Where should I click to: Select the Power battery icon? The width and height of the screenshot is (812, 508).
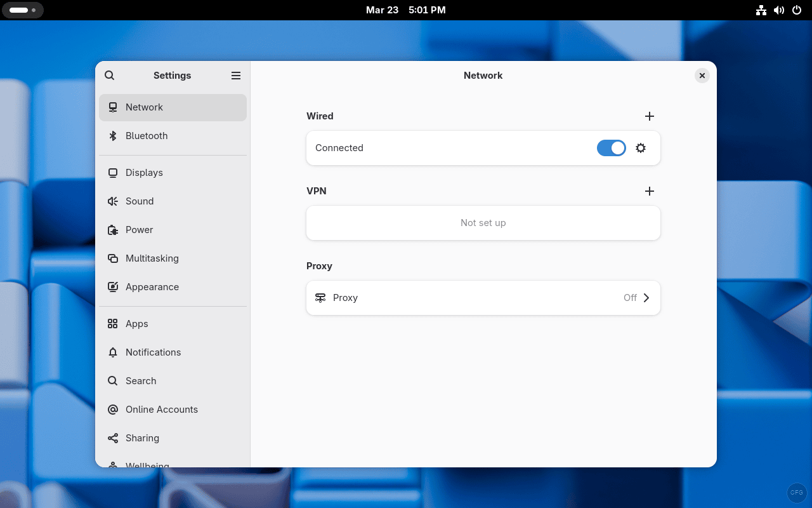click(x=112, y=229)
